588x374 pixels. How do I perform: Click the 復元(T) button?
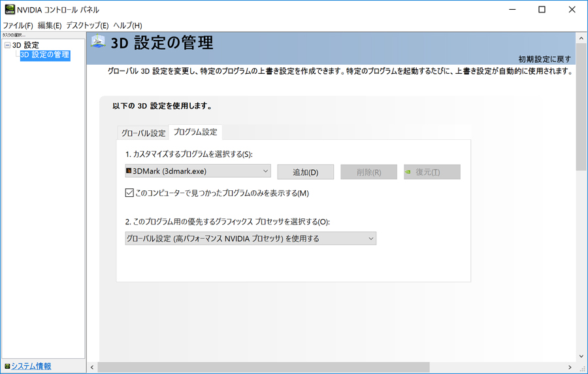click(432, 172)
